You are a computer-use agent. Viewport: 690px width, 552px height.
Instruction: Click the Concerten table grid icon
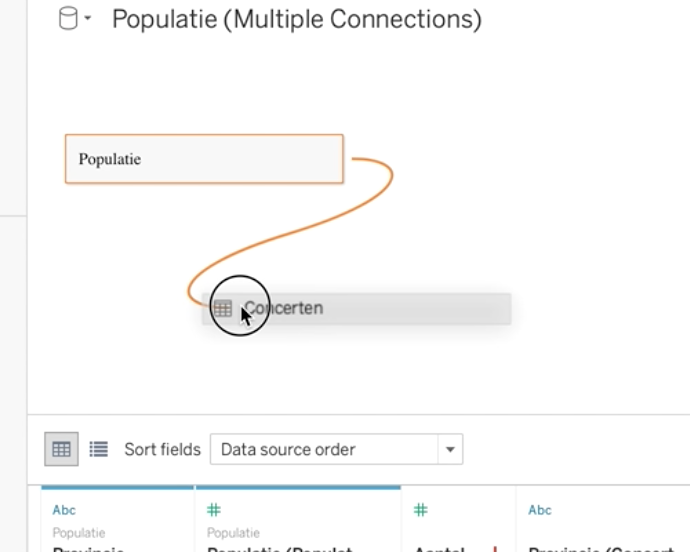pos(222,309)
